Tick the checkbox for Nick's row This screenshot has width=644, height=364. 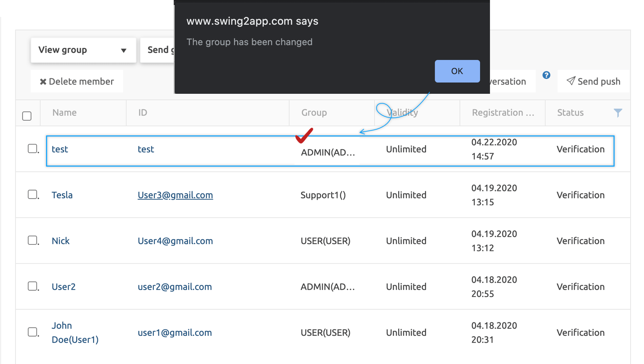point(33,240)
